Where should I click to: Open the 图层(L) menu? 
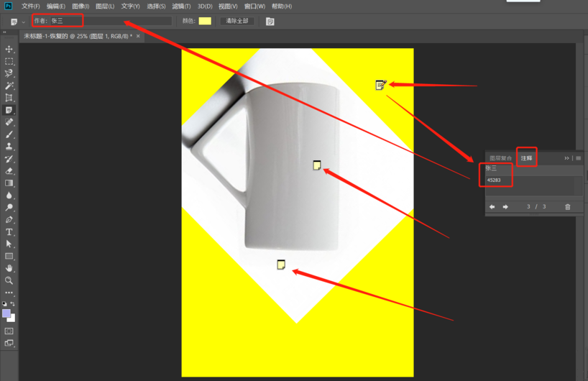click(x=106, y=6)
